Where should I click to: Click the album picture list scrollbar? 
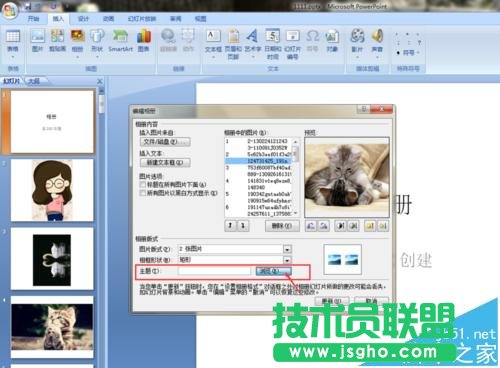click(x=295, y=177)
